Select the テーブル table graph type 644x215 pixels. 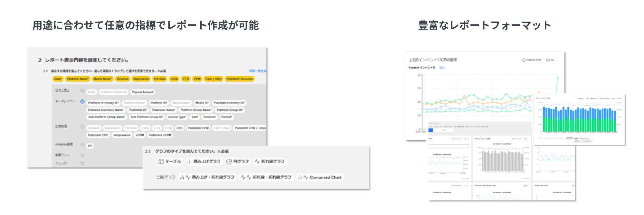coord(170,162)
